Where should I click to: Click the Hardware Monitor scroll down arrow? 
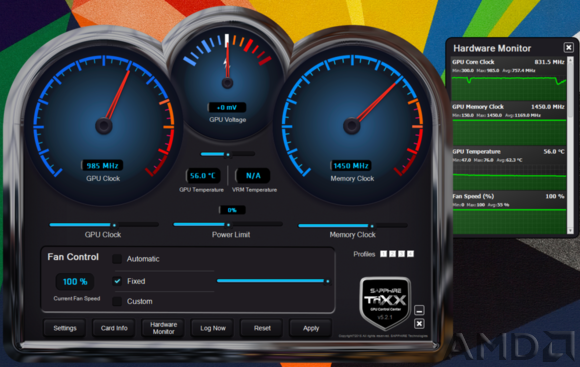point(570,230)
